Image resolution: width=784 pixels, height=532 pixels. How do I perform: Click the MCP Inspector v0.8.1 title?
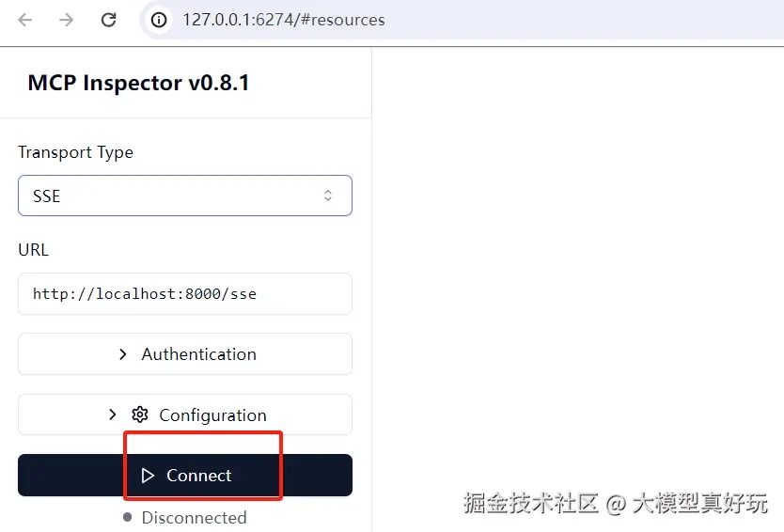click(x=138, y=83)
